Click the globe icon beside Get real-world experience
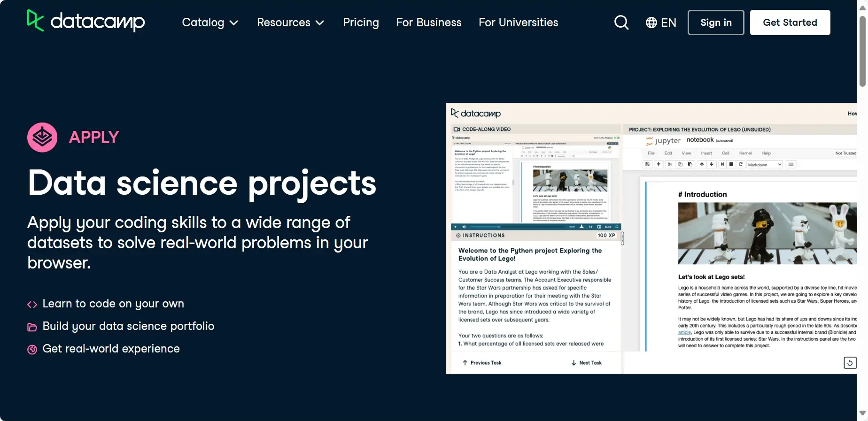The height and width of the screenshot is (421, 868). 32,350
